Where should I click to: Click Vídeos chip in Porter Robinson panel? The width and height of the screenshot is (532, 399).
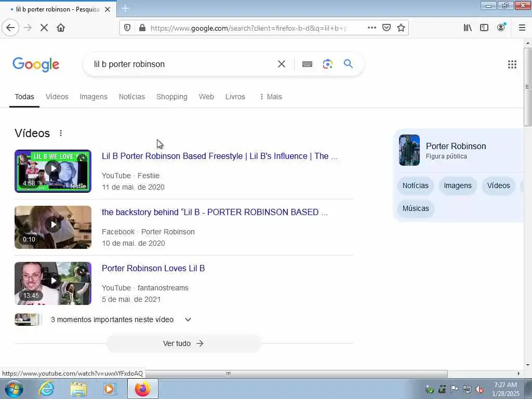click(498, 185)
